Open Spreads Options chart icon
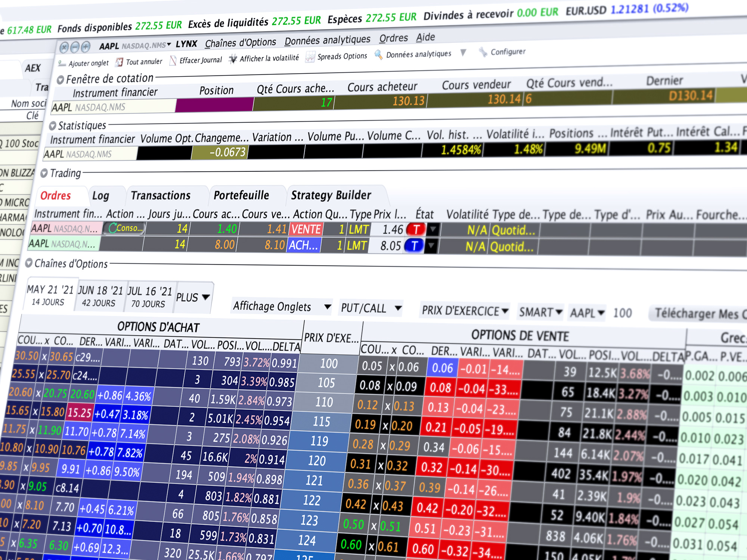This screenshot has width=747, height=560. click(310, 57)
